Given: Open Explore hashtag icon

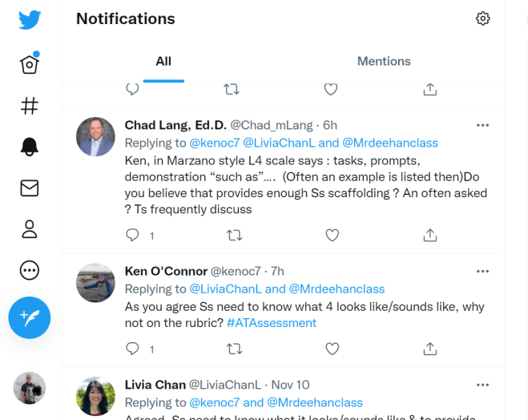Looking at the screenshot, I should pyautogui.click(x=30, y=105).
